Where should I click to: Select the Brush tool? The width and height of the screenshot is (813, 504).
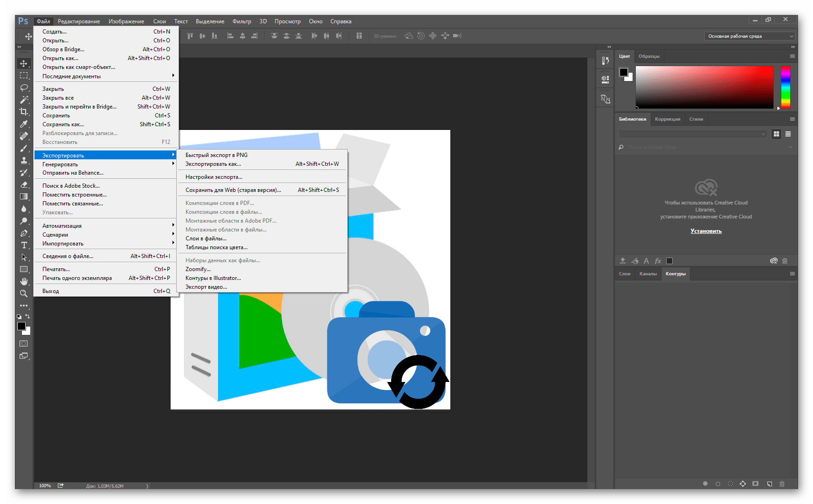(x=24, y=148)
